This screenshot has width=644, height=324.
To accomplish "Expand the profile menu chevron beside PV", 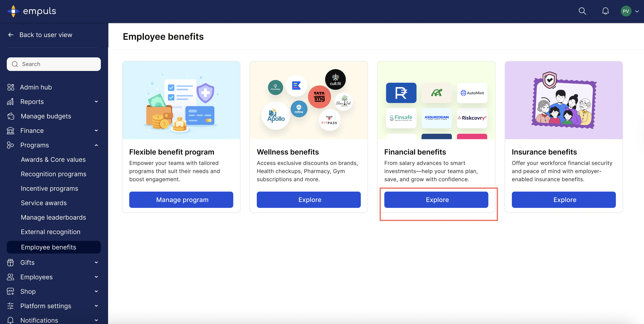I will point(637,12).
